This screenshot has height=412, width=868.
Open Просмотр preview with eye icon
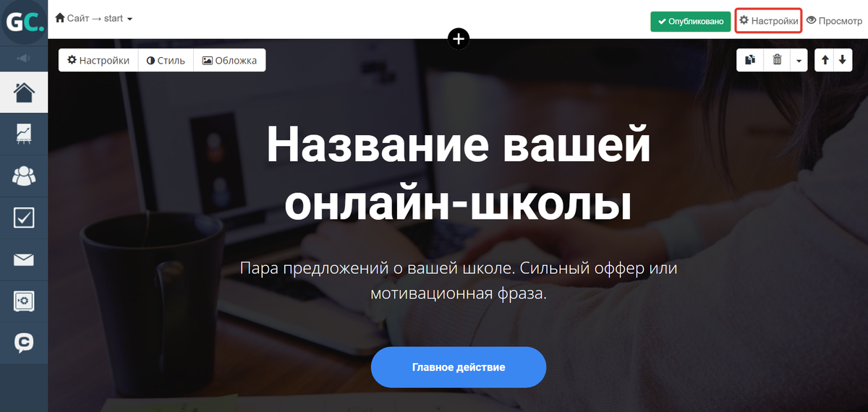point(834,21)
